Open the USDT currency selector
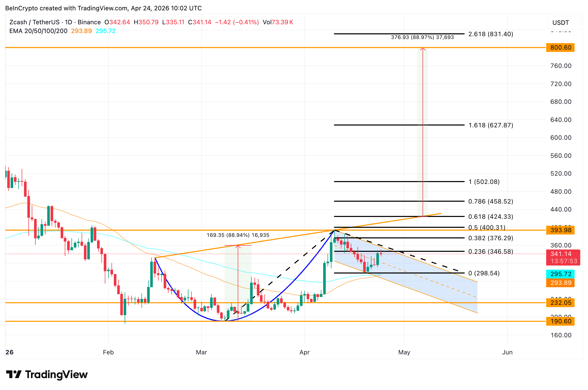 560,23
